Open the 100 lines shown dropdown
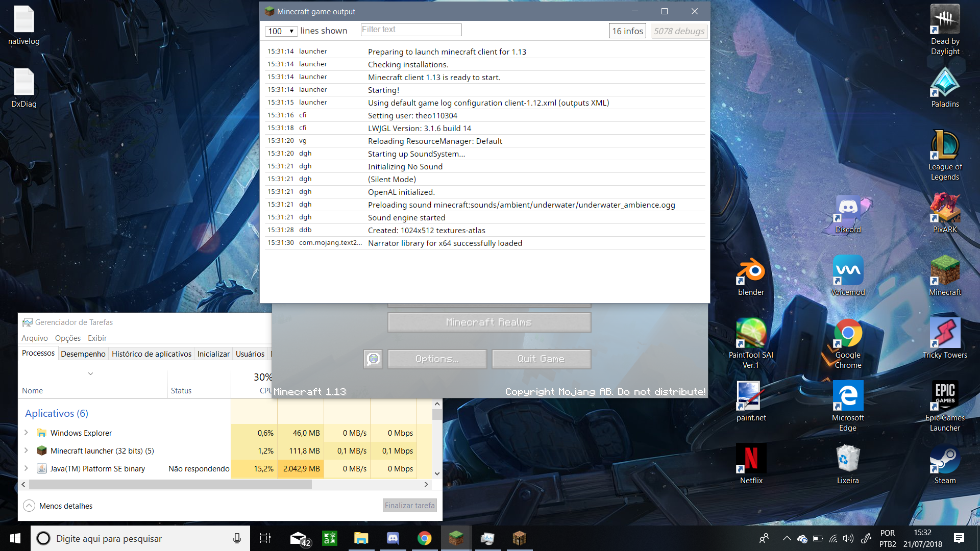The height and width of the screenshot is (551, 980). [x=281, y=31]
